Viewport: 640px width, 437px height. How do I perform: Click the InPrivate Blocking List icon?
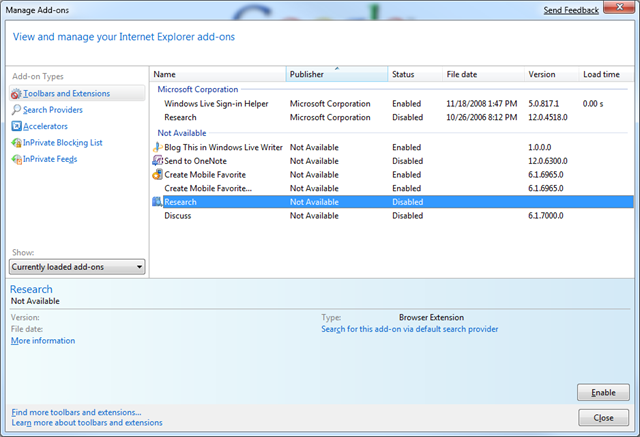[x=16, y=143]
